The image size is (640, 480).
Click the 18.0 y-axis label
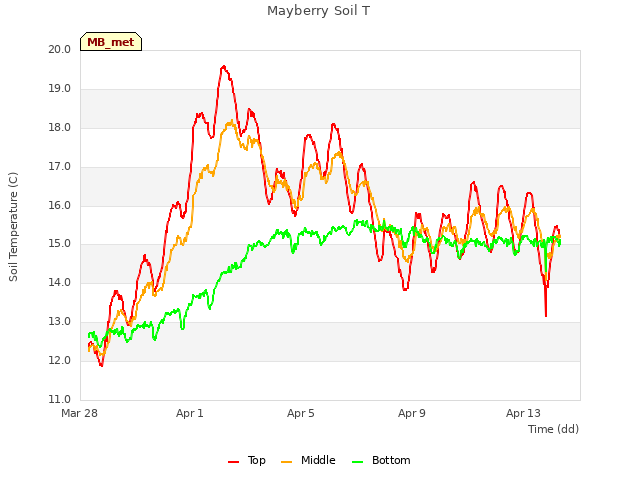coord(60,127)
